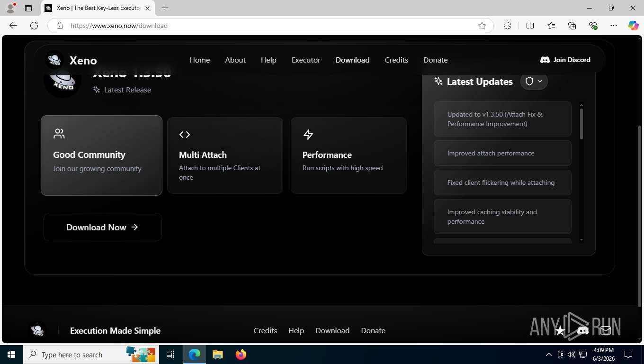Add this page to favorites star
The height and width of the screenshot is (364, 644).
point(482,26)
